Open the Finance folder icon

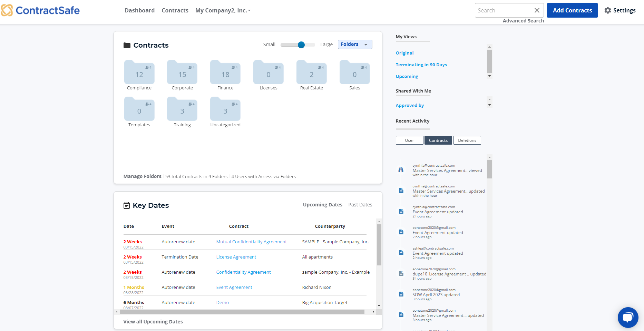[x=225, y=73]
